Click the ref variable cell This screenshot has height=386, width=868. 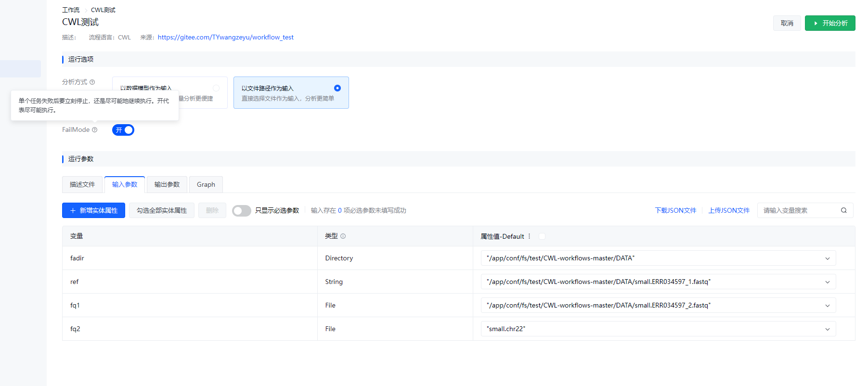point(190,282)
